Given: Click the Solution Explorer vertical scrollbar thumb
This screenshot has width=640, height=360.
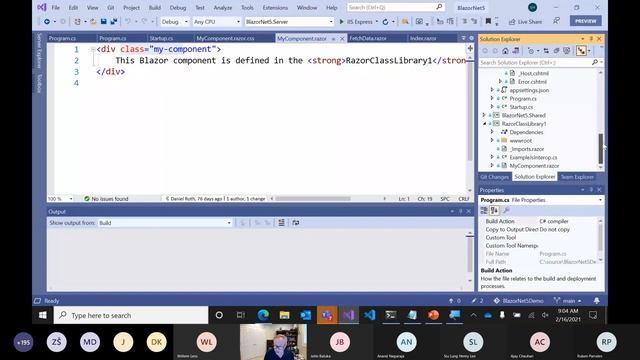Looking at the screenshot, I should pos(601,148).
